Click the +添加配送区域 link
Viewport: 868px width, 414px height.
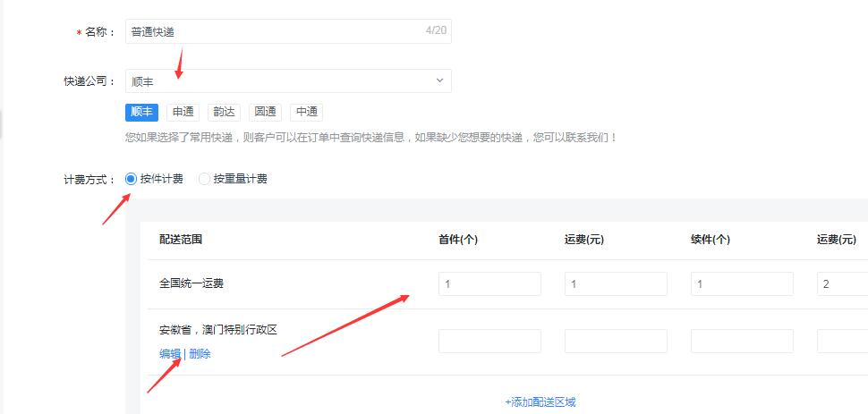tap(540, 402)
